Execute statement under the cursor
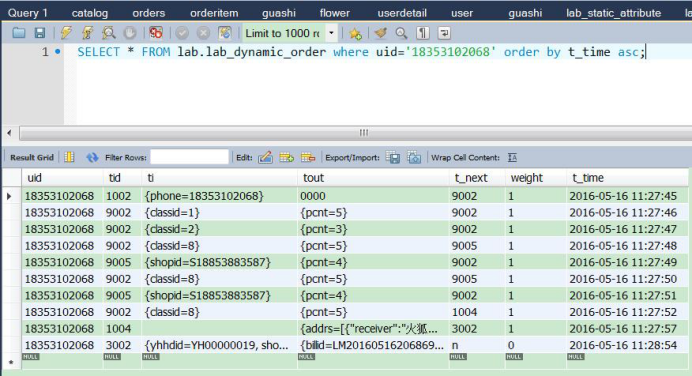This screenshot has width=692, height=376. coord(87,33)
